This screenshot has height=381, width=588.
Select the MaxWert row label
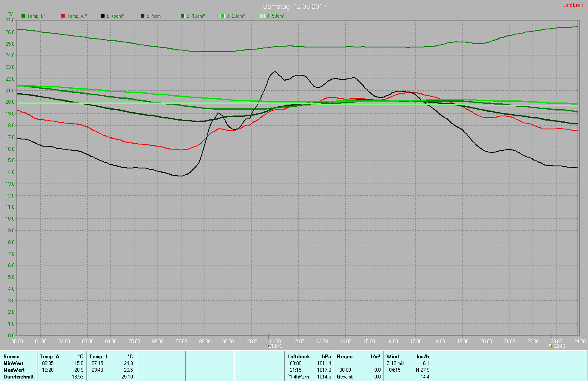click(14, 370)
